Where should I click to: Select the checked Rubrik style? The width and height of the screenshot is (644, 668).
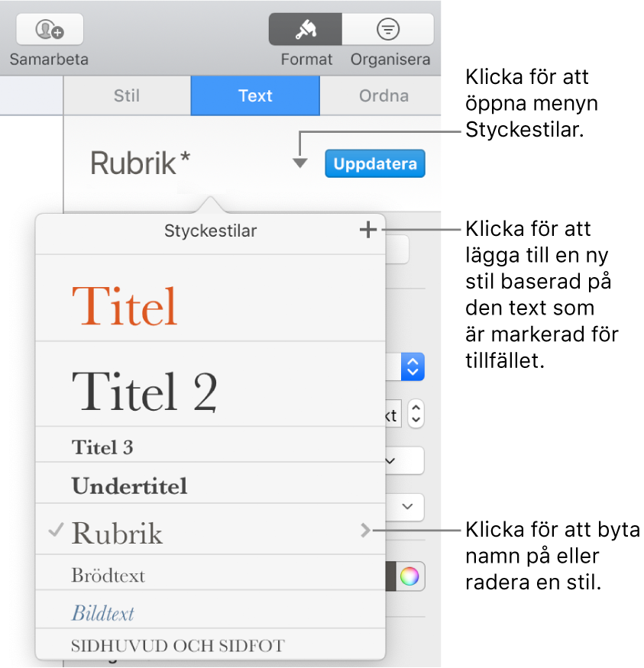click(x=211, y=529)
